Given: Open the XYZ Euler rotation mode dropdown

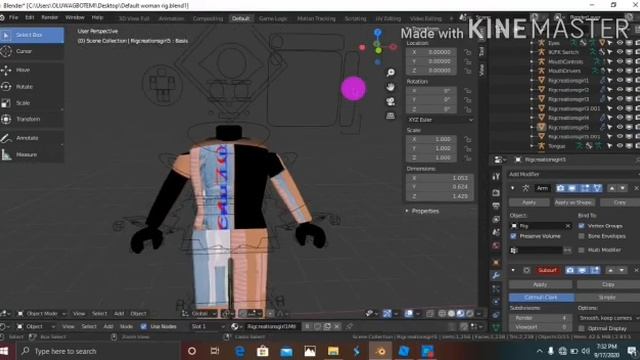Looking at the screenshot, I should pos(440,120).
